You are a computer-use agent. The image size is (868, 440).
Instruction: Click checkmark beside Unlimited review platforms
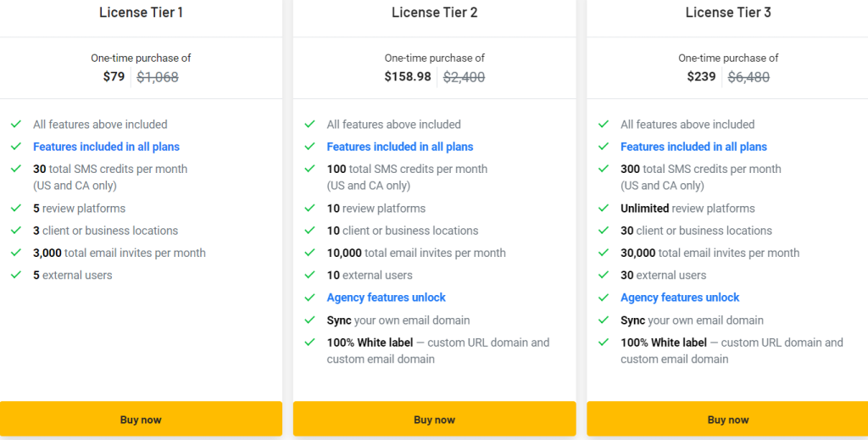604,208
